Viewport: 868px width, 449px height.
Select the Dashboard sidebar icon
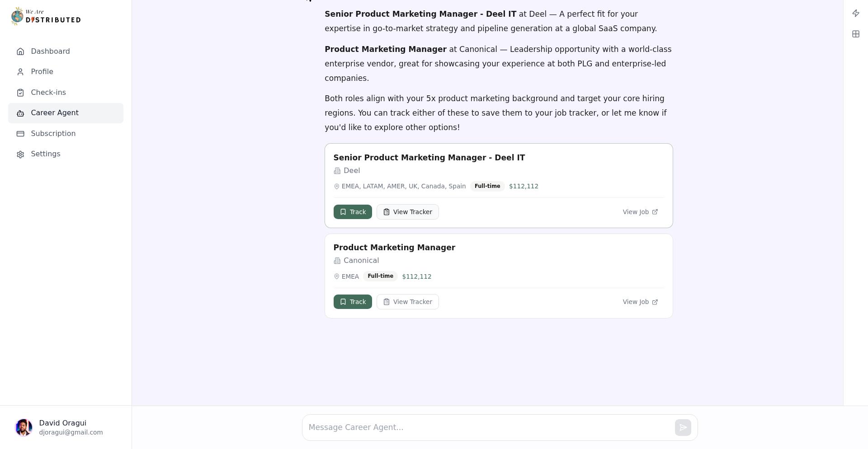[20, 51]
